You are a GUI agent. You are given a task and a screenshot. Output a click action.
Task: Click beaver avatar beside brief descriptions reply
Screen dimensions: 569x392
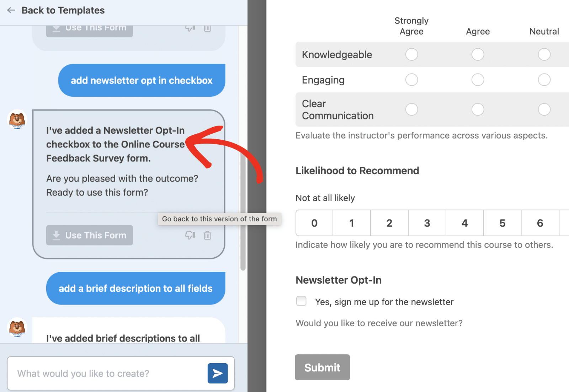(17, 327)
